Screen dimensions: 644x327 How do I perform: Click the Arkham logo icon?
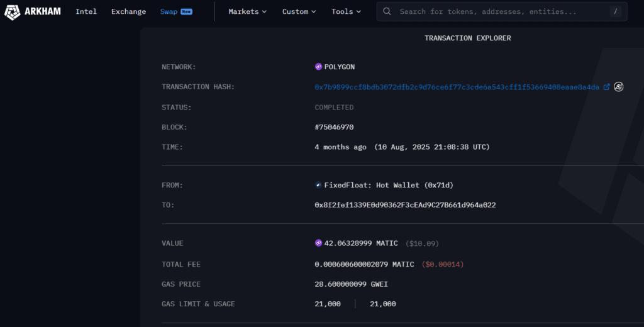[x=12, y=12]
